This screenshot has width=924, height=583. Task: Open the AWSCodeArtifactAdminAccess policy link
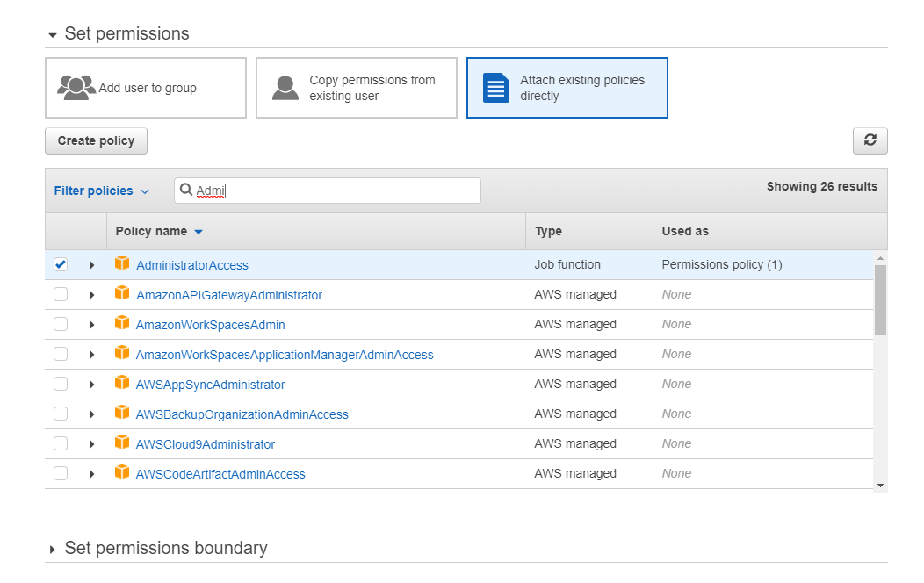point(220,474)
